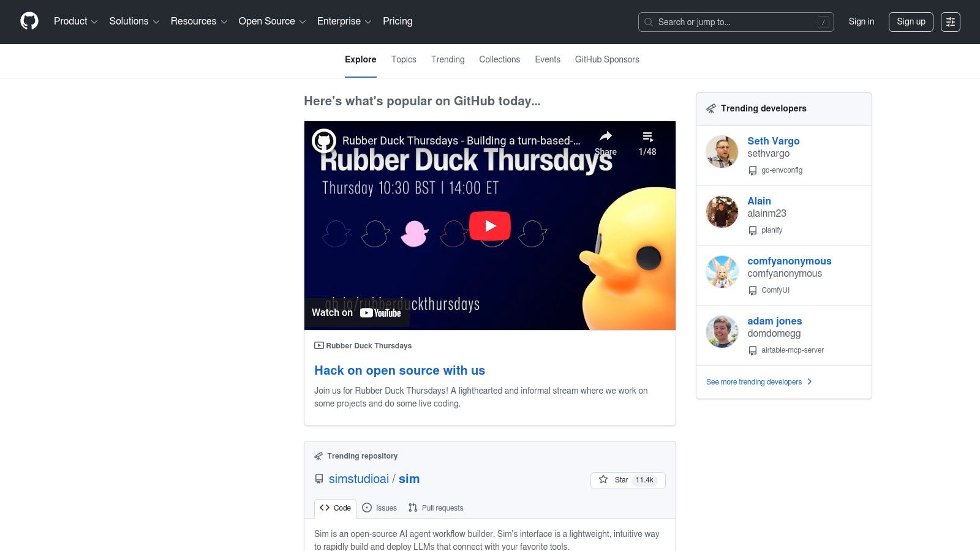Open the Issues tab of sim repo
Screen dimensions: 980x551
380,508
